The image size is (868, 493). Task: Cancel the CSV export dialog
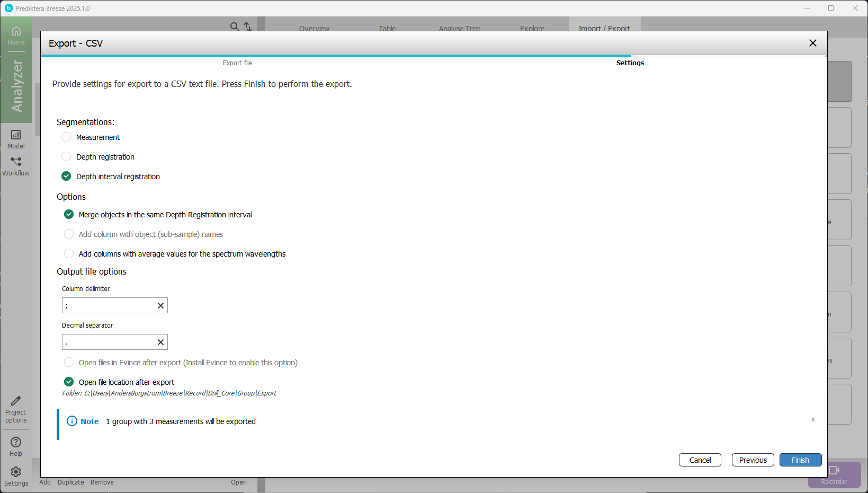coord(700,460)
